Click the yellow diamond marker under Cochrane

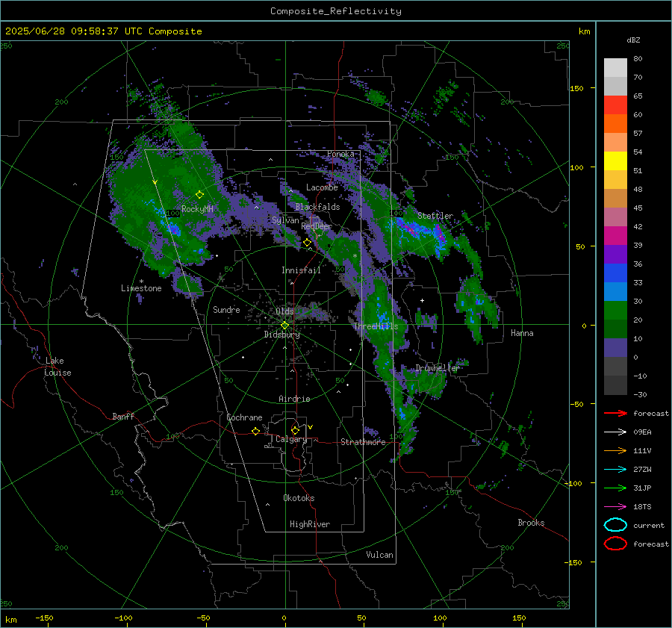click(x=255, y=431)
